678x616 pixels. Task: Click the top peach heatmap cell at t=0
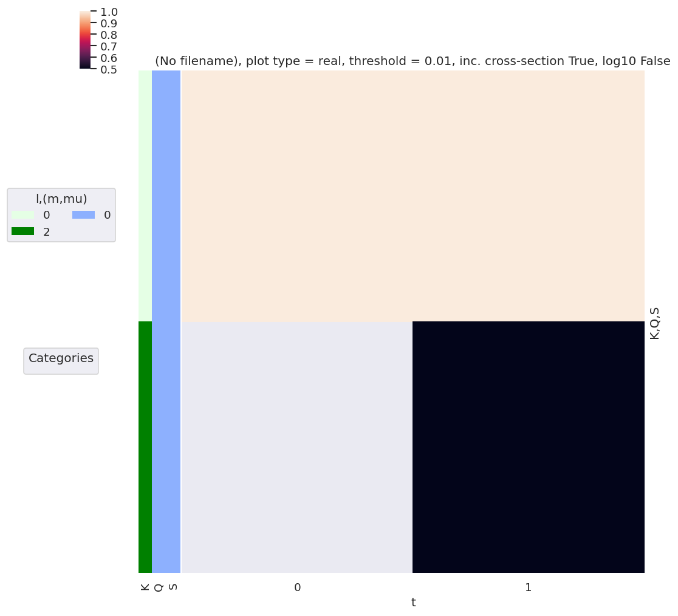tap(296, 196)
